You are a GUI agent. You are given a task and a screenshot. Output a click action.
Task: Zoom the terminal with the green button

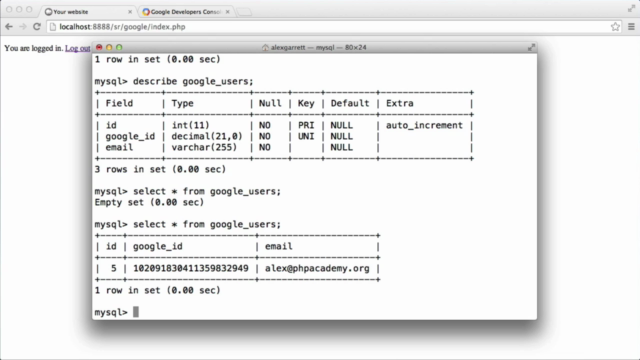coord(119,47)
